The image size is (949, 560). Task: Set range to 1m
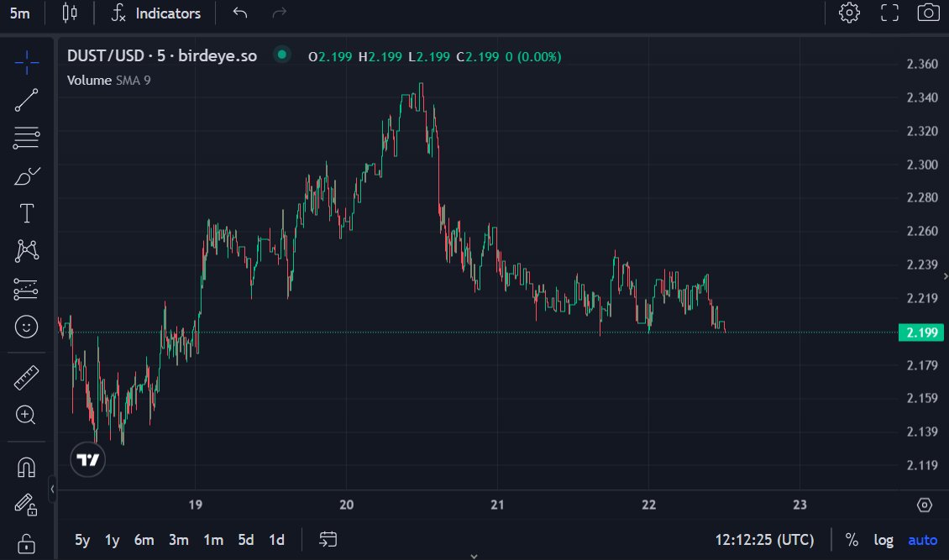pos(213,540)
